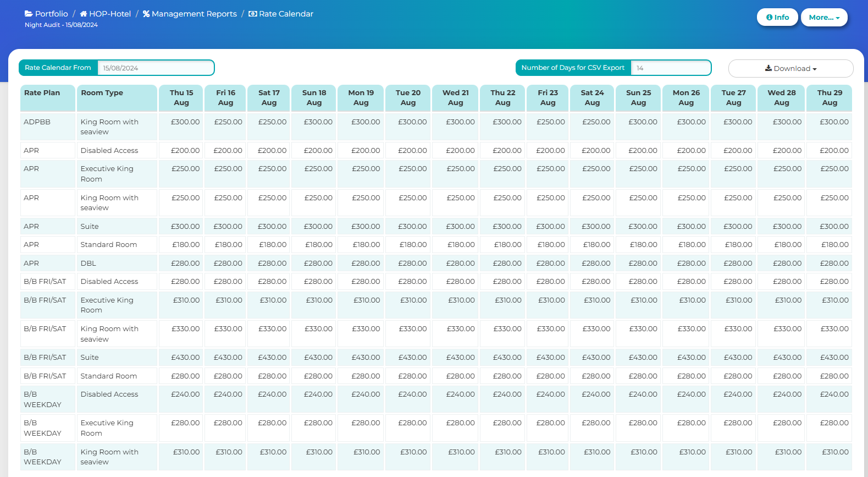Click the Night Audit date text
Screen dimensions: 868x477
[61, 25]
